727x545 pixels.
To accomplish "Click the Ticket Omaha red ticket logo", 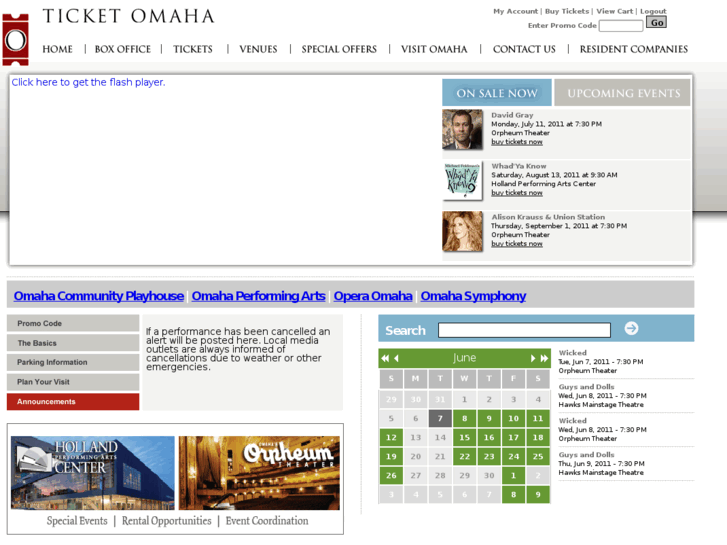I will [x=15, y=39].
